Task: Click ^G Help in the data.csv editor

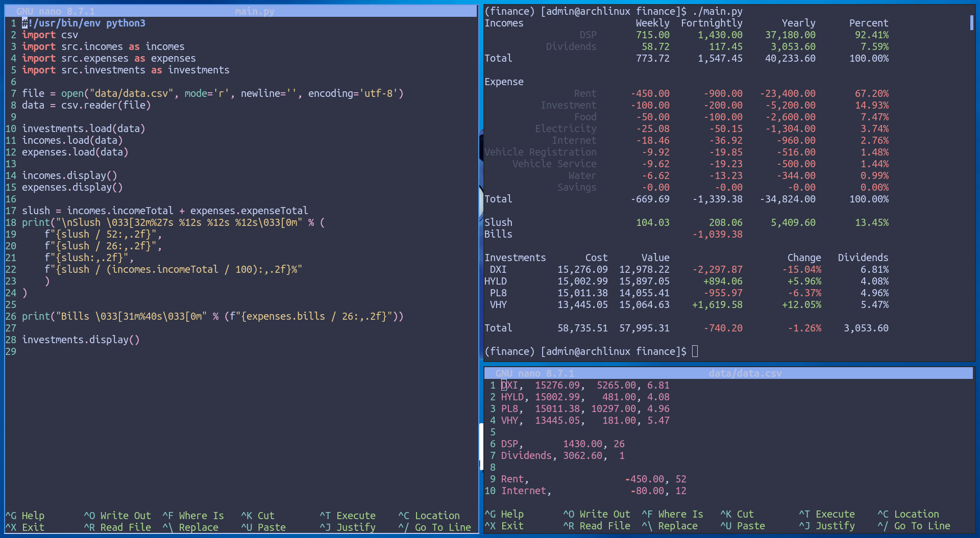Action: [504, 514]
